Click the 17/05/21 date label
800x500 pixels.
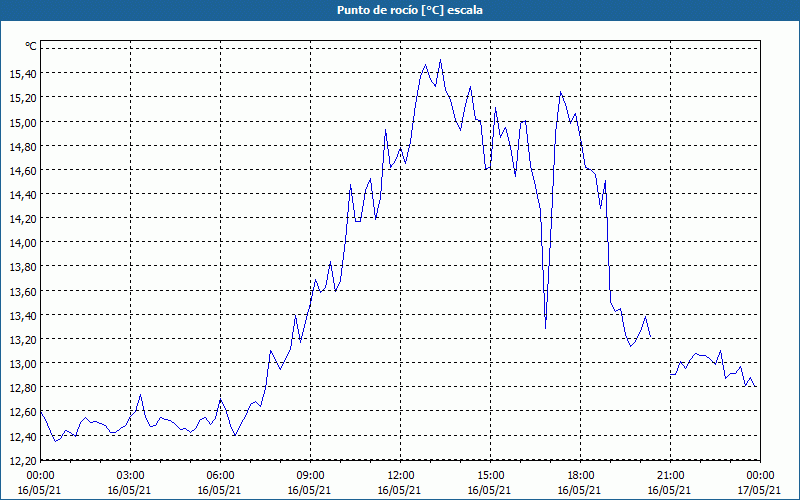pos(759,490)
